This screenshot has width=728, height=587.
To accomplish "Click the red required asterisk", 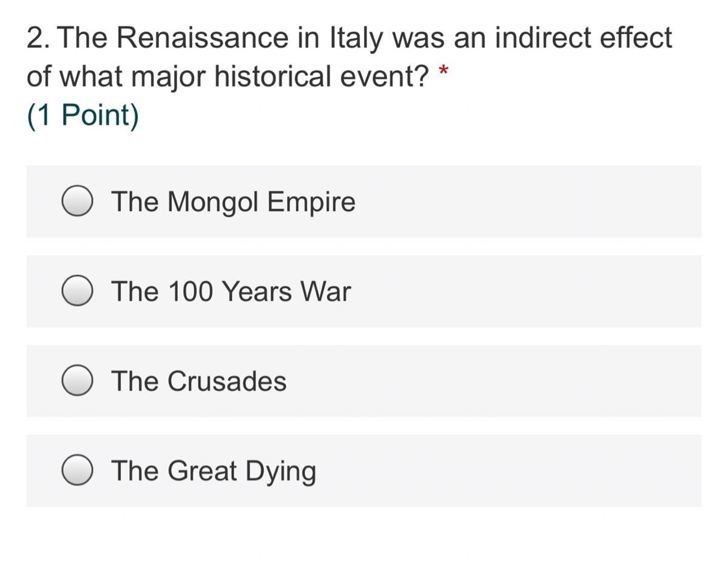I will [443, 72].
